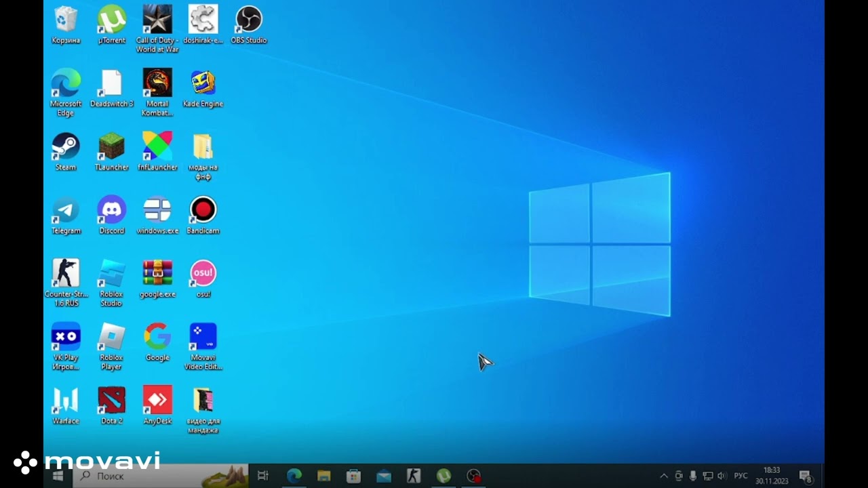This screenshot has height=488, width=868.
Task: Open Task View in the taskbar
Action: [263, 476]
